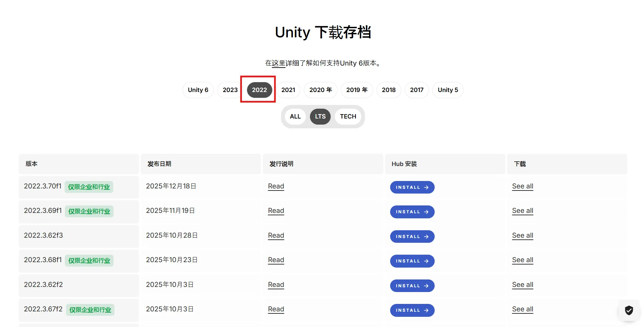644x327 pixels.
Task: Open the 2021 version tab
Action: [288, 90]
